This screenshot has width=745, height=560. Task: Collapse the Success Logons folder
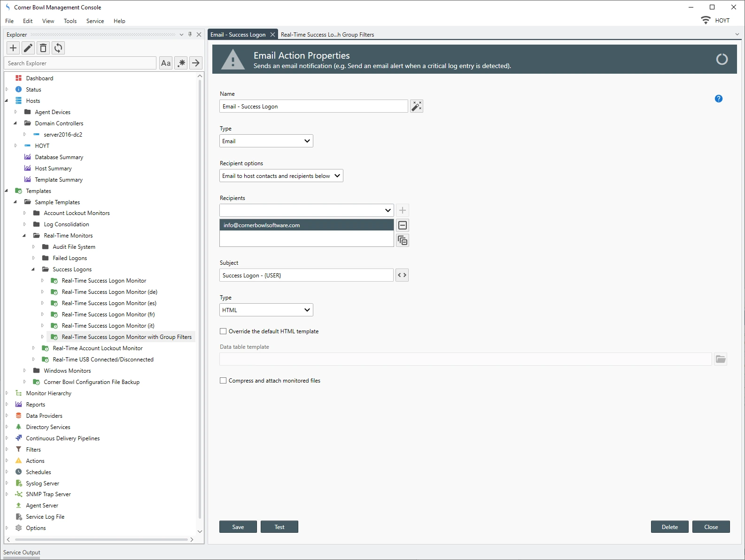pyautogui.click(x=33, y=269)
